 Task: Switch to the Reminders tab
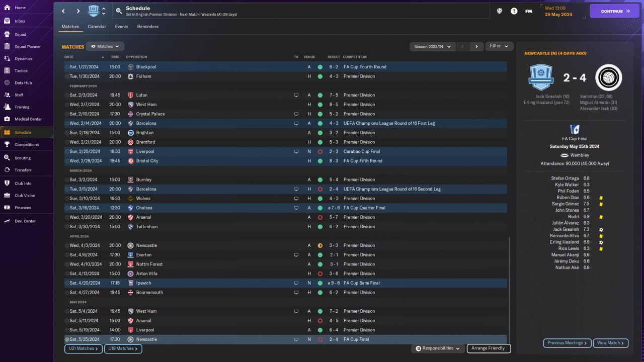[148, 27]
